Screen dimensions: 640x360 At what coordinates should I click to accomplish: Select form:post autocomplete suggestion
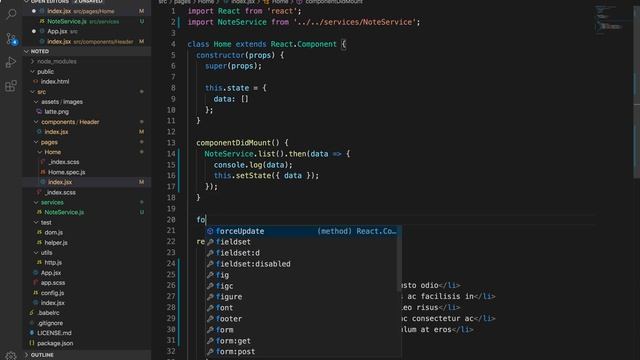(x=303, y=351)
